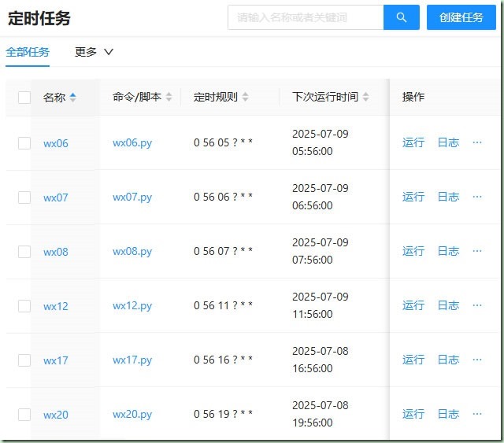
Task: Run the wx07 task
Action: tap(413, 197)
